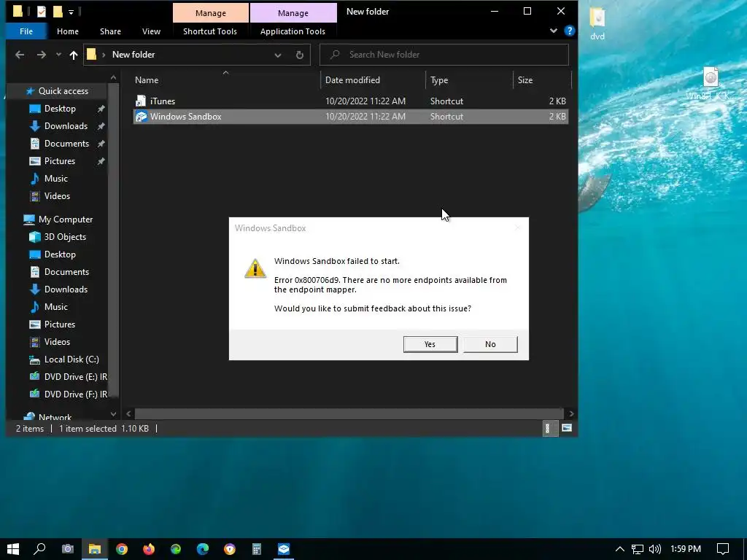Screen dimensions: 747x560
Task: Expand the ribbon with the chevron
Action: coord(553,31)
